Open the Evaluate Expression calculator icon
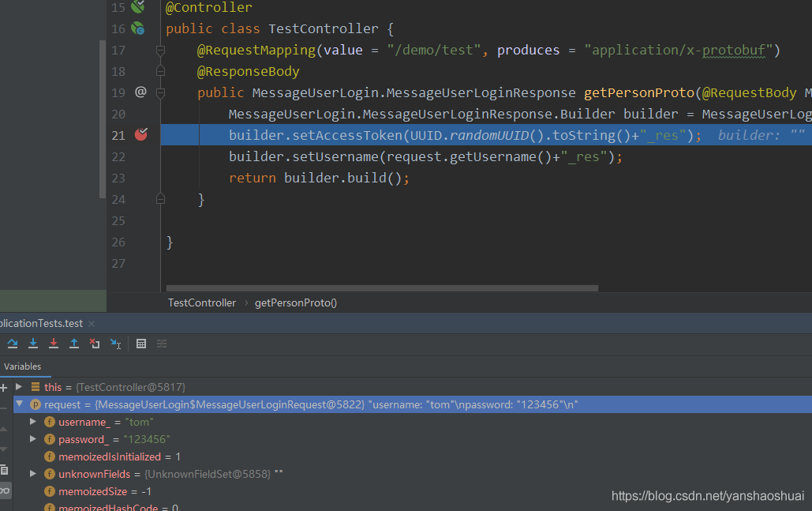 (x=141, y=344)
